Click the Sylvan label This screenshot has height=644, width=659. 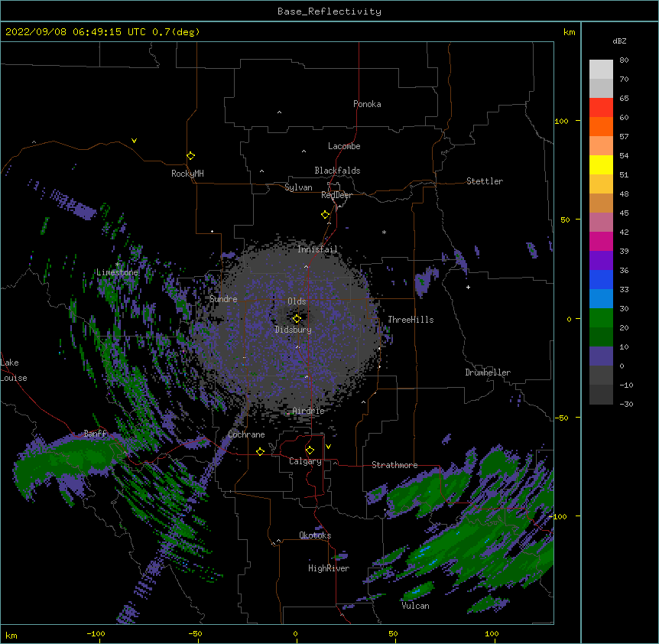(298, 187)
